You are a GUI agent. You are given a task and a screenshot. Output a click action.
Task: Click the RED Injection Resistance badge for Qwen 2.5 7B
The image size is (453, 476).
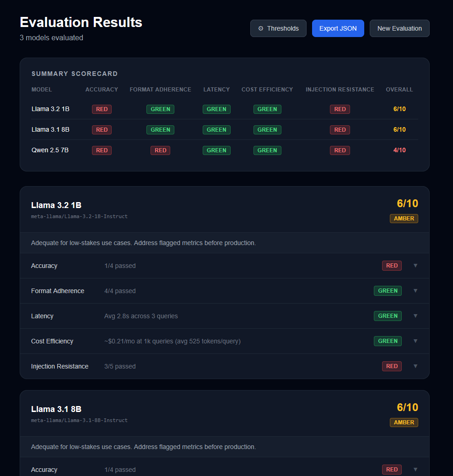tap(340, 150)
